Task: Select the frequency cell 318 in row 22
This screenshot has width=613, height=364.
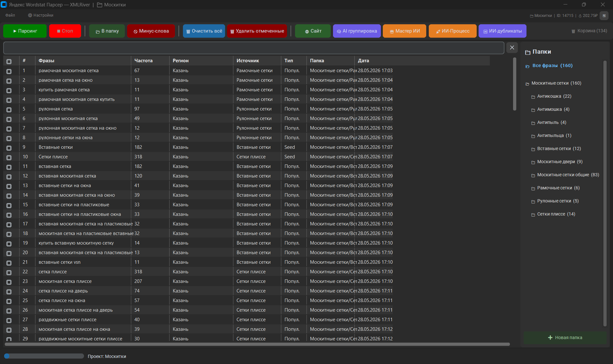Action: coord(138,272)
